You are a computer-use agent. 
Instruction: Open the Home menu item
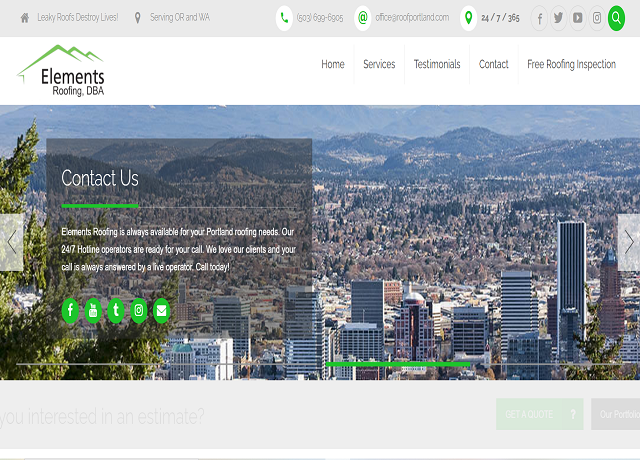click(x=333, y=64)
